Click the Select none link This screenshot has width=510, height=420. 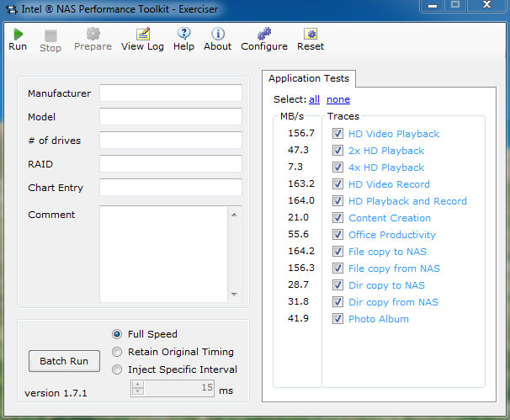tap(338, 99)
